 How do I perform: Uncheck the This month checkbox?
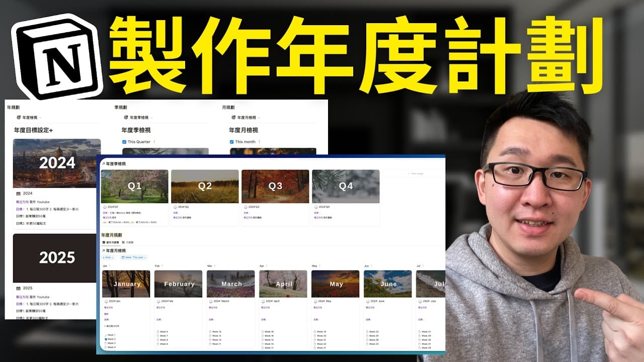click(231, 141)
